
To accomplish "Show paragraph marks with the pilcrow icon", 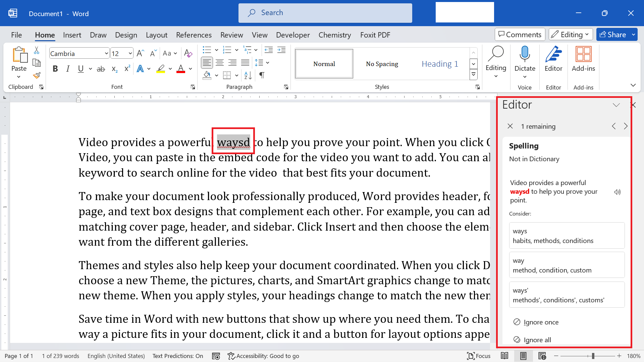I will [262, 75].
